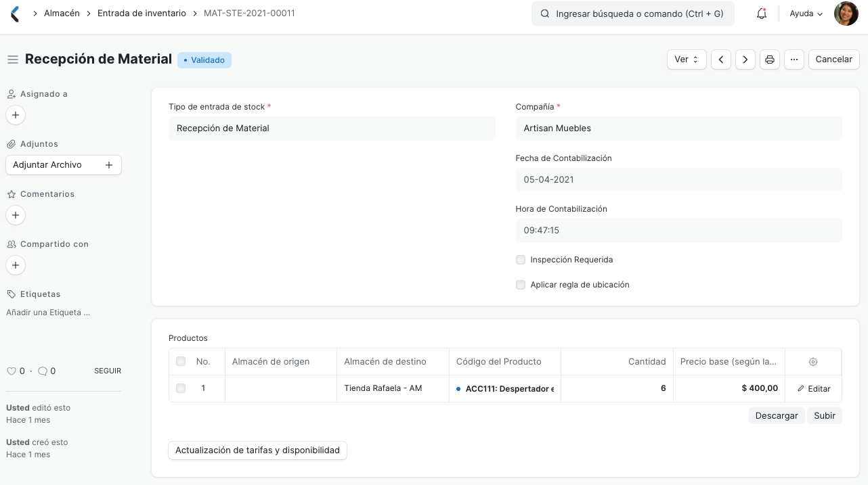This screenshot has width=868, height=485.
Task: Click the Hora de Contabilización field
Action: click(679, 231)
